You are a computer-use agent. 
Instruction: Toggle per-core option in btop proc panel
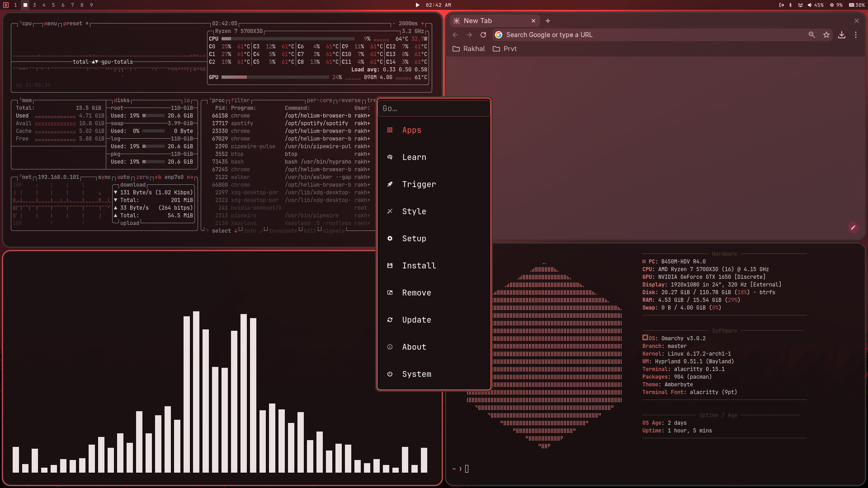(x=319, y=100)
